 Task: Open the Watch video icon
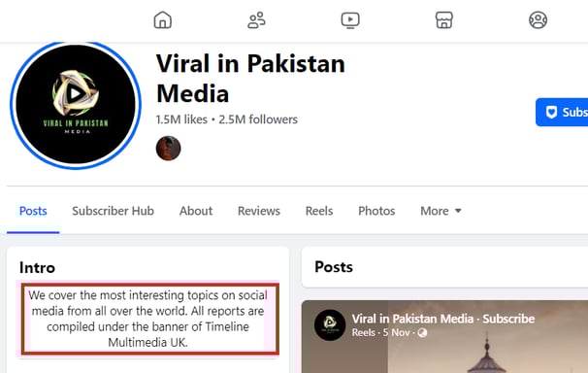[x=350, y=20]
